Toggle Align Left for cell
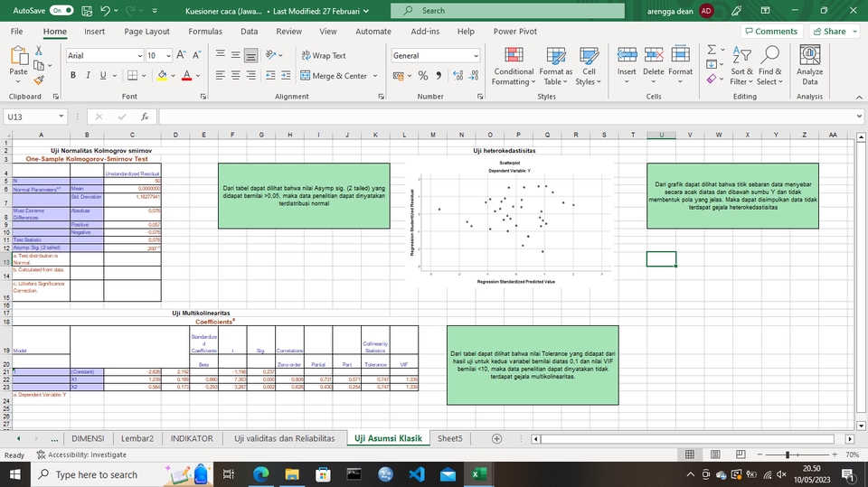The width and height of the screenshot is (868, 487). [x=221, y=75]
